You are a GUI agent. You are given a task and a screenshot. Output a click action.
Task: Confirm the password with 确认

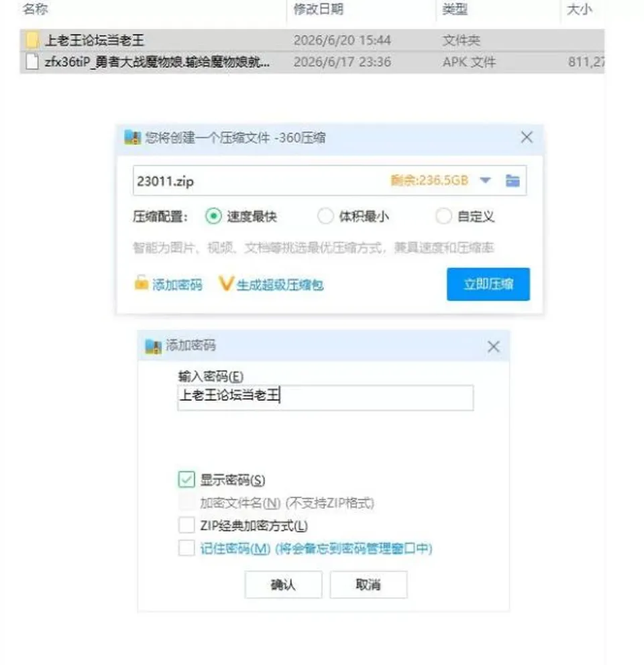coord(283,585)
